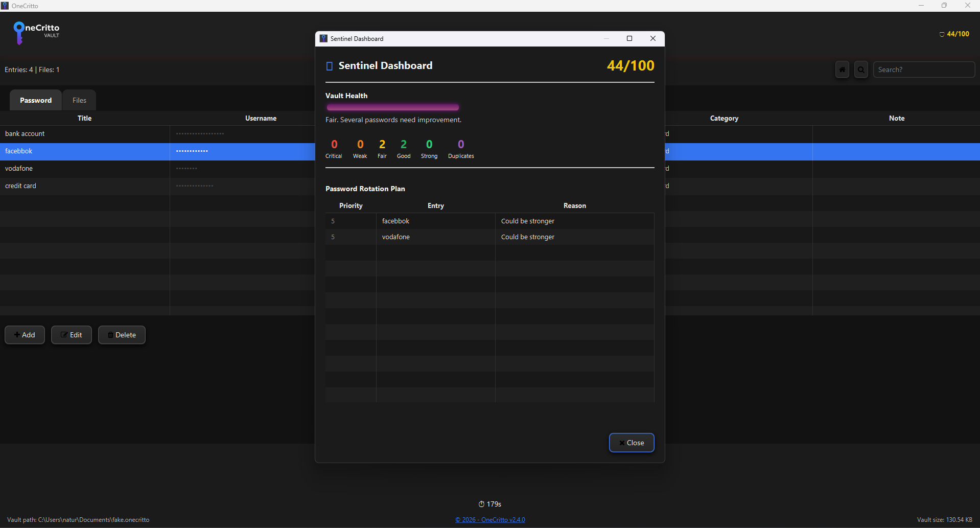Viewport: 980px width, 528px height.
Task: Switch to the Files tab
Action: coord(79,100)
